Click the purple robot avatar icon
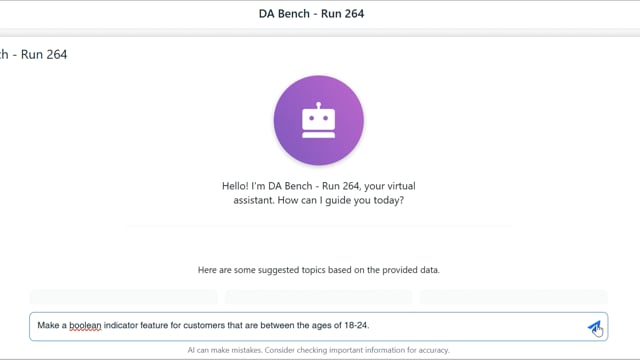 318,120
